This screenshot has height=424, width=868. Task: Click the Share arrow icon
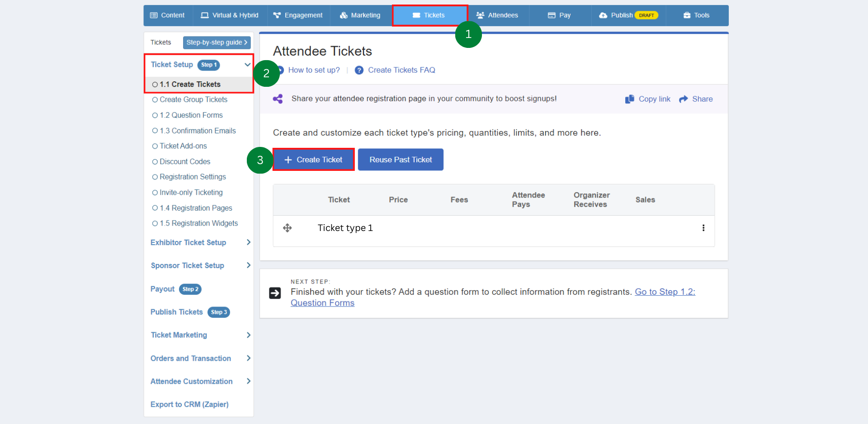(683, 99)
